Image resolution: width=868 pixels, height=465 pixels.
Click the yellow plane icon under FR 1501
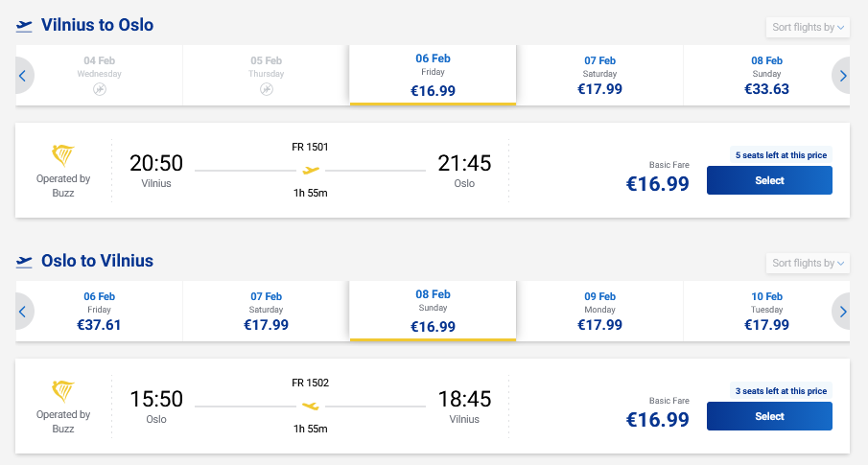tap(310, 170)
